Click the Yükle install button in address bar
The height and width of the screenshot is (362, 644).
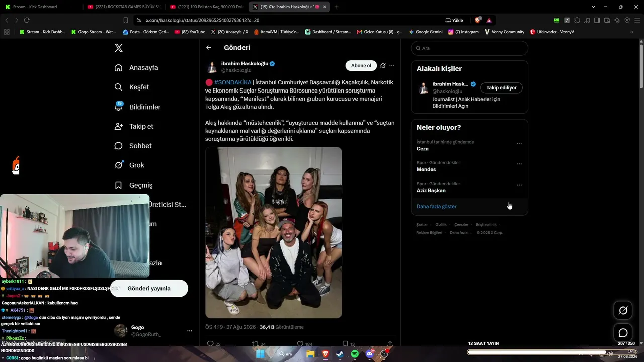point(454,20)
